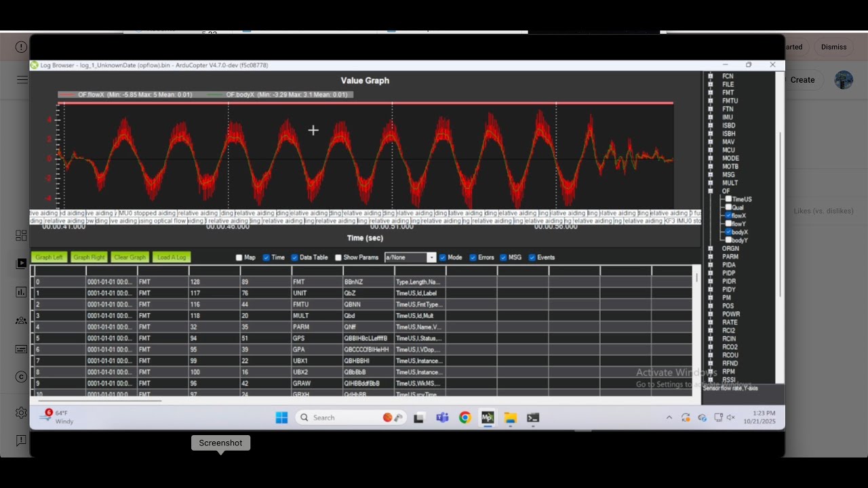Collapse the OF tree node
868x488 pixels.
[x=710, y=191]
